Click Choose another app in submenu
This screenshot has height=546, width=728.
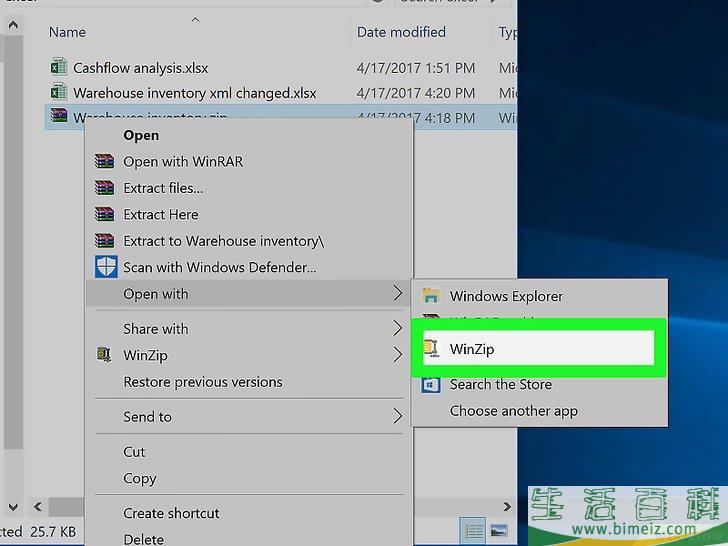point(513,411)
